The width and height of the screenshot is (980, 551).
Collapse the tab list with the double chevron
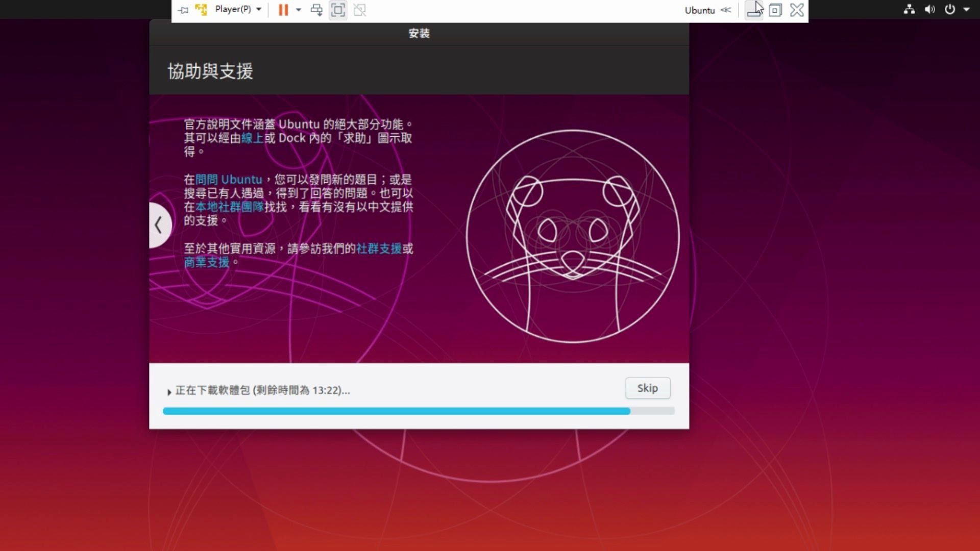coord(725,10)
